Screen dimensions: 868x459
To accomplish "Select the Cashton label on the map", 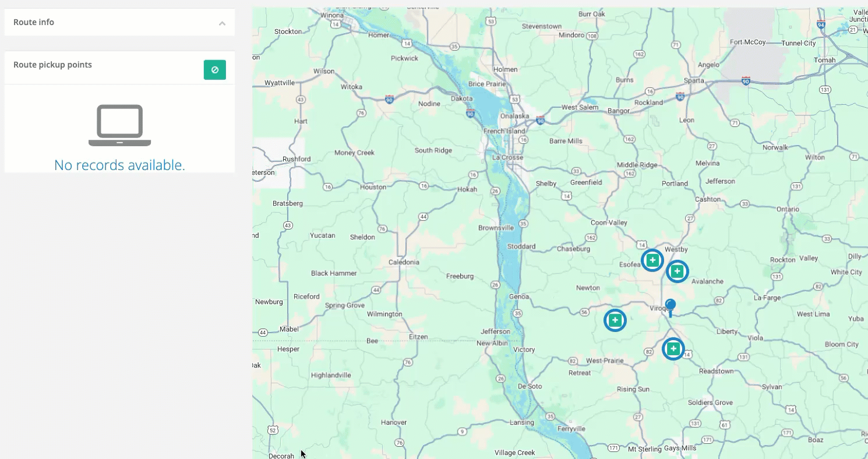I will pos(708,199).
